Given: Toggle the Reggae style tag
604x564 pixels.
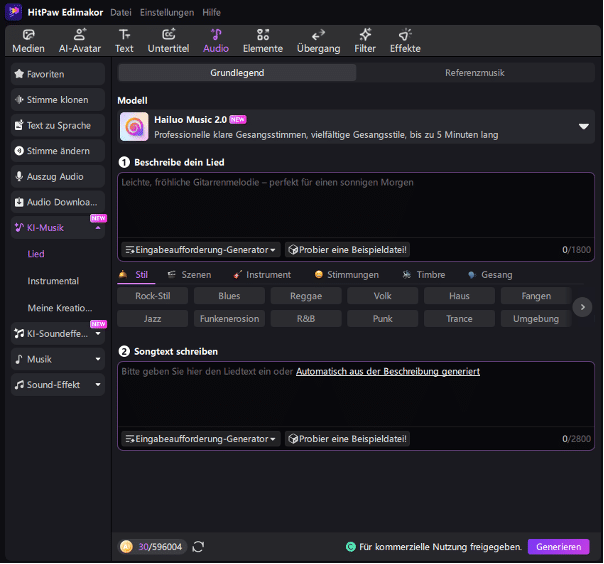Looking at the screenshot, I should coord(306,296).
